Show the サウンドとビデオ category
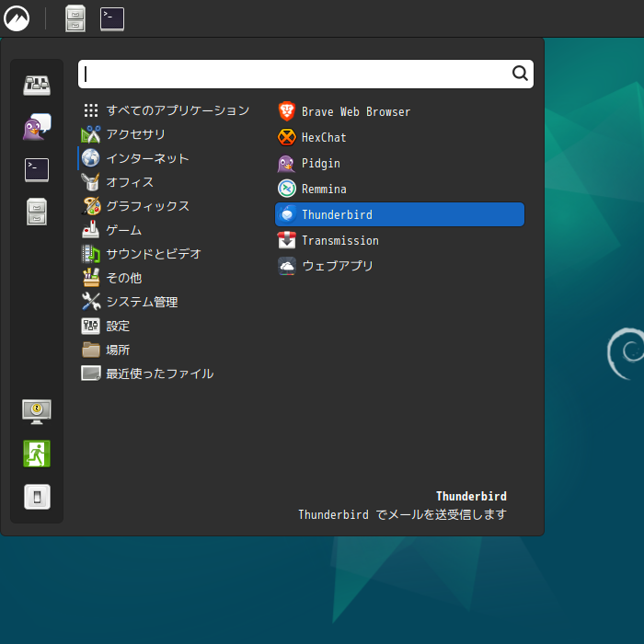This screenshot has width=644, height=644. pos(153,254)
